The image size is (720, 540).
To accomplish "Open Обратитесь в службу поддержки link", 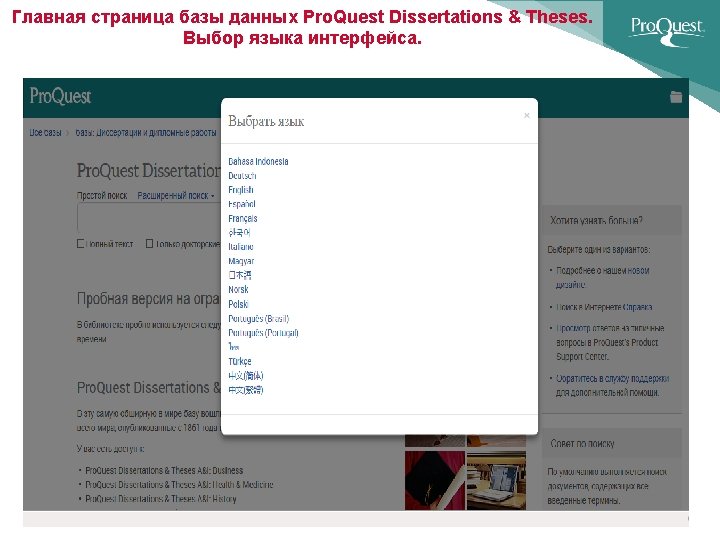I will [612, 378].
